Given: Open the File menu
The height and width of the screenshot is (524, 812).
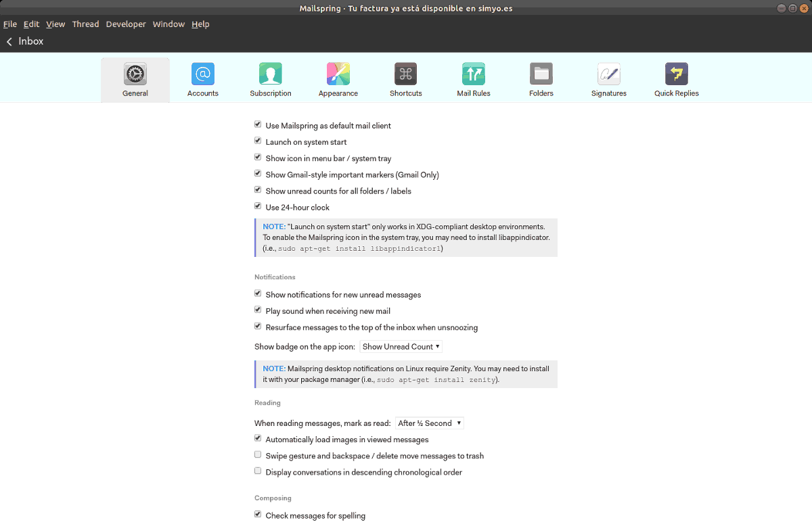Looking at the screenshot, I should [10, 24].
